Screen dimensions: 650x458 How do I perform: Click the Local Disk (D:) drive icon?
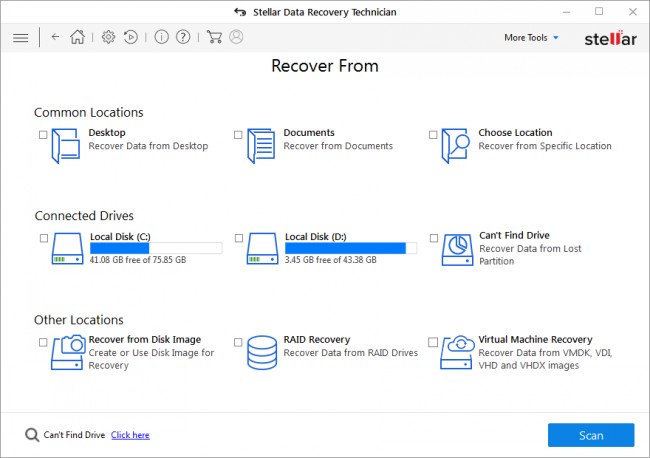pos(262,248)
